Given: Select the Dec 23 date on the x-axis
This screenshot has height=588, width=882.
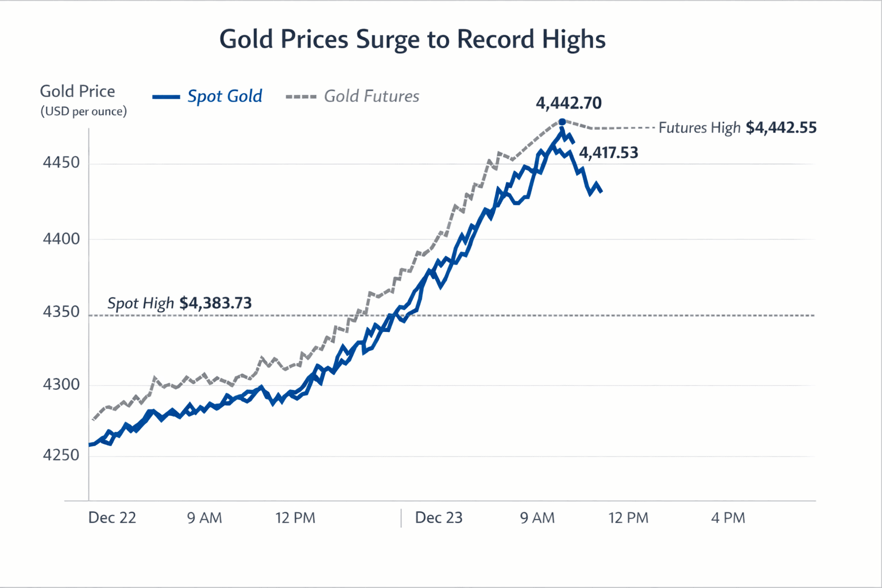Looking at the screenshot, I should (439, 518).
